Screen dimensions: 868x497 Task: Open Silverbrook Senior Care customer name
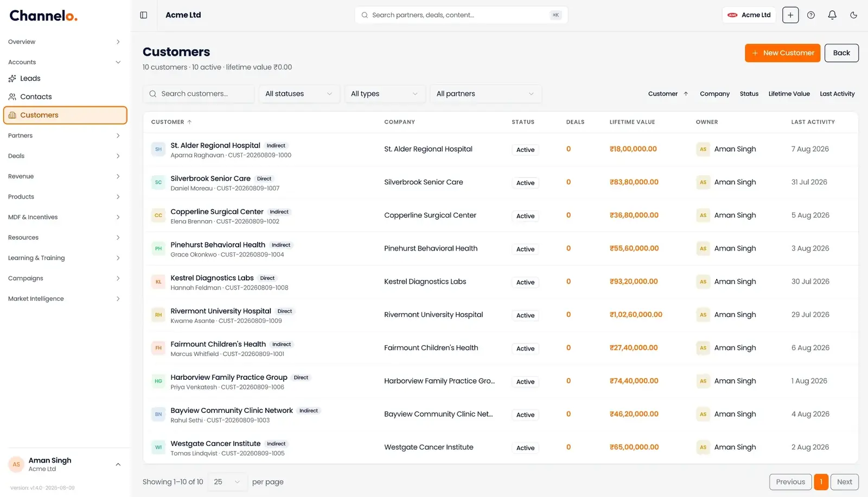pos(210,179)
